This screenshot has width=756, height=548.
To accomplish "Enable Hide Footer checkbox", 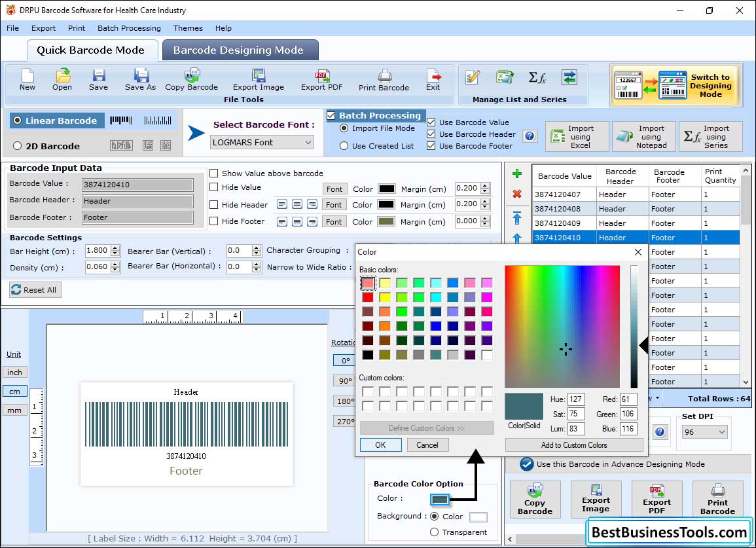I will point(213,221).
